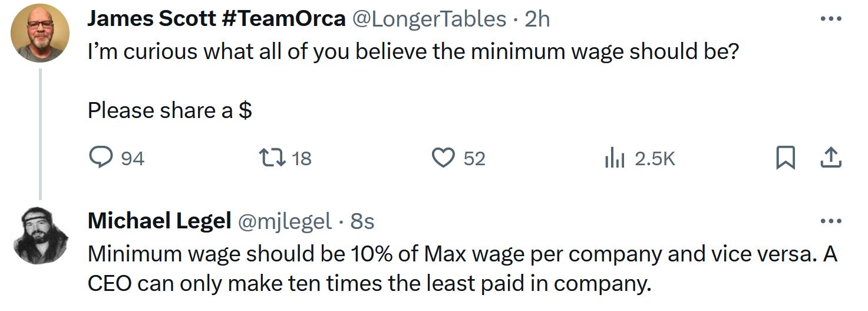Click James Scott's profile avatar

40,33
